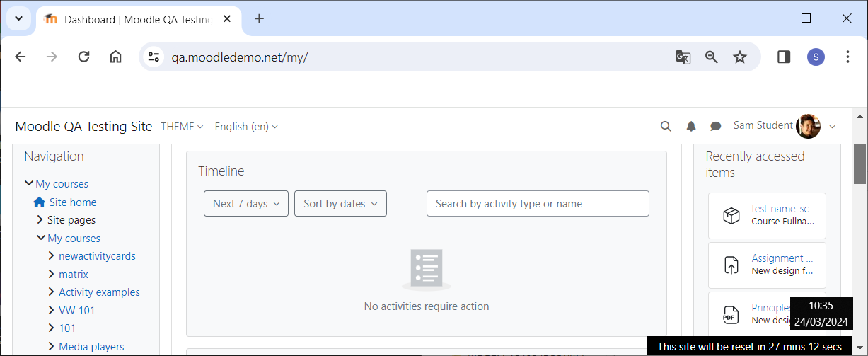The width and height of the screenshot is (868, 356).
Task: Click the test-name-sc... course box icon
Action: pyautogui.click(x=731, y=216)
